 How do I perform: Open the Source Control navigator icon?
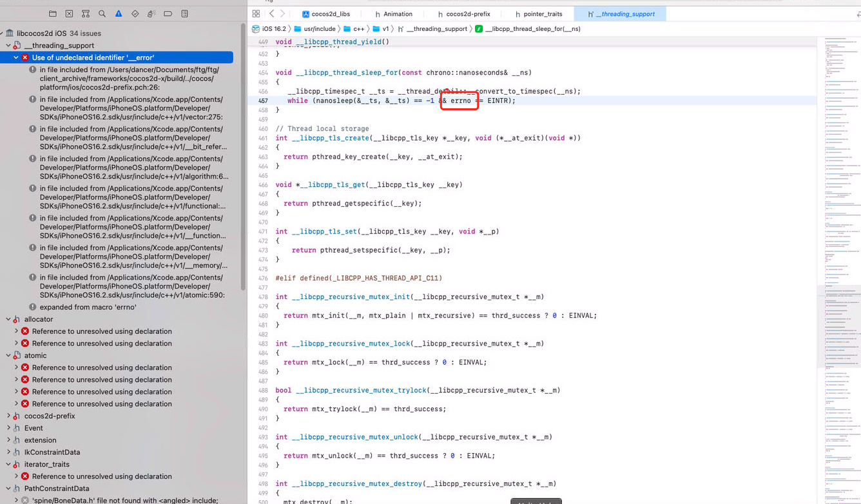pyautogui.click(x=69, y=14)
